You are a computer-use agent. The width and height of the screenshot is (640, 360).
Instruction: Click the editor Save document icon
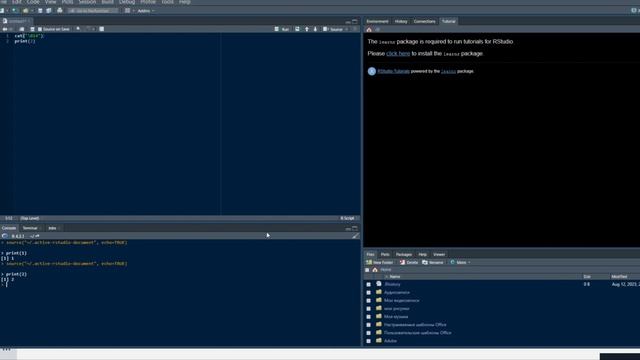point(32,29)
